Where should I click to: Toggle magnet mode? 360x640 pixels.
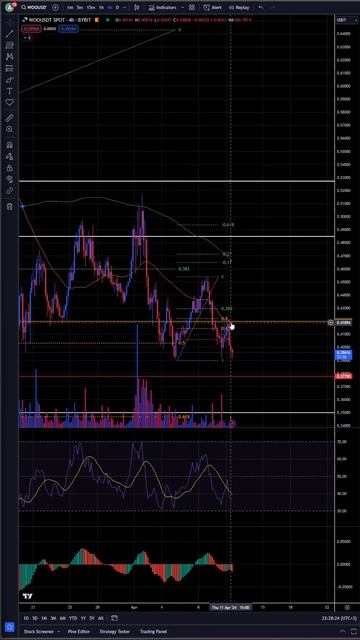click(x=9, y=145)
